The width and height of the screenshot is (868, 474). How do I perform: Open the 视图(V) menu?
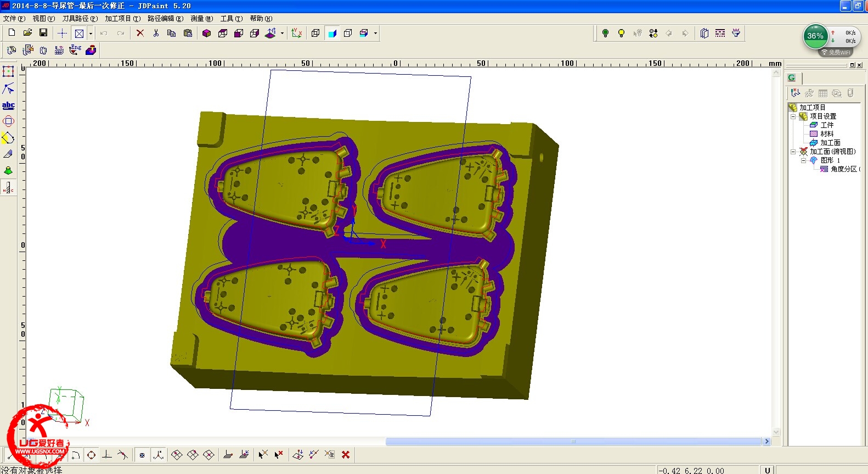pyautogui.click(x=44, y=19)
